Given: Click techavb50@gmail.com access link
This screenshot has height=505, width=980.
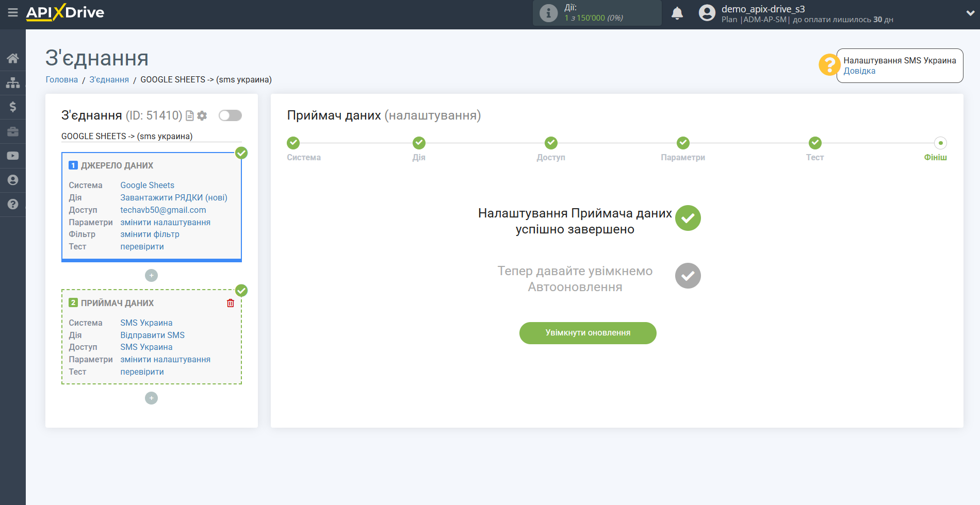Looking at the screenshot, I should click(x=163, y=210).
